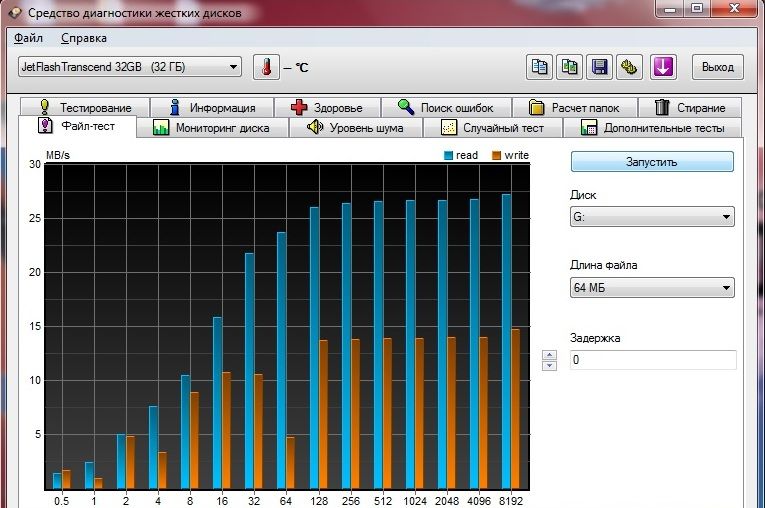Switch to Мониторинг диска tab
Image resolution: width=765 pixels, height=508 pixels.
point(211,128)
